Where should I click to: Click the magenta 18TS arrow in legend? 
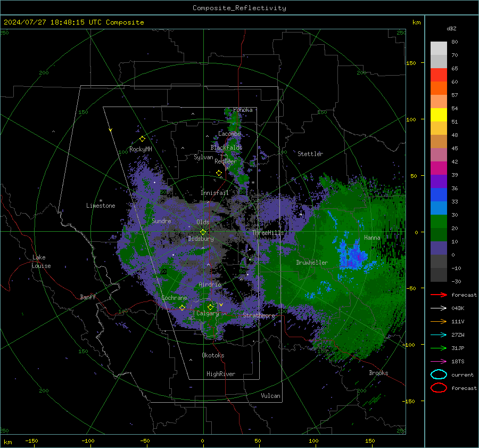tap(439, 362)
